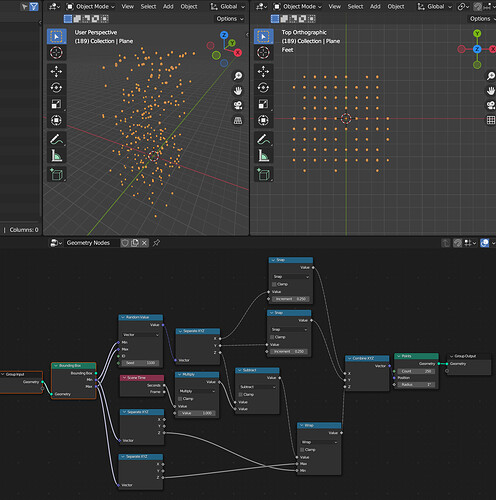Unlink the Geometry Nodes group with the X button
This screenshot has width=496, height=500.
144,243
